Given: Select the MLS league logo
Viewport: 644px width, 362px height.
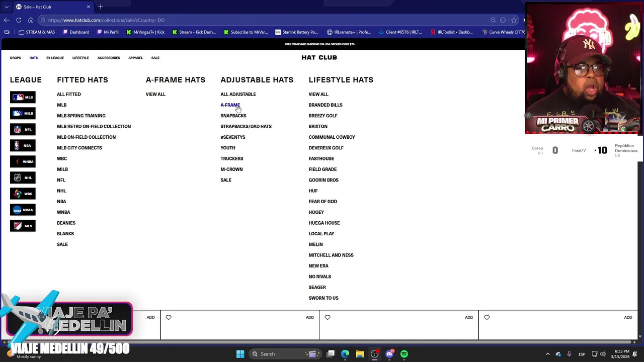Looking at the screenshot, I should point(23,226).
